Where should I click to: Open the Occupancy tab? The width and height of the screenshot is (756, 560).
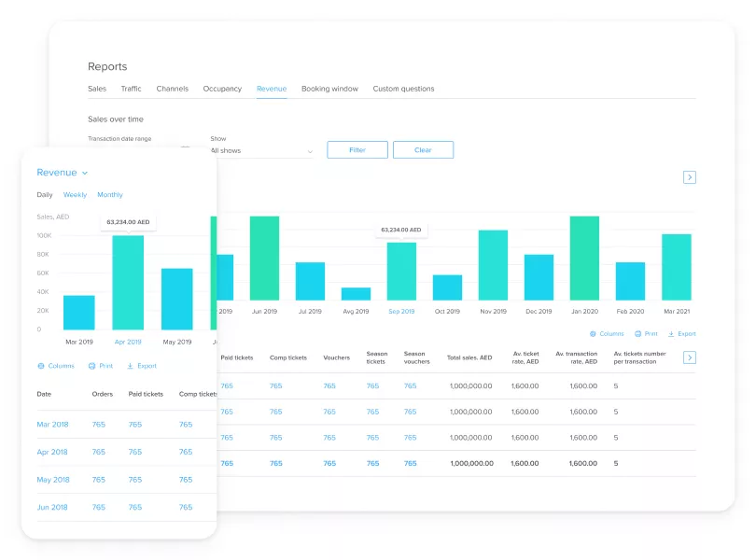(222, 89)
